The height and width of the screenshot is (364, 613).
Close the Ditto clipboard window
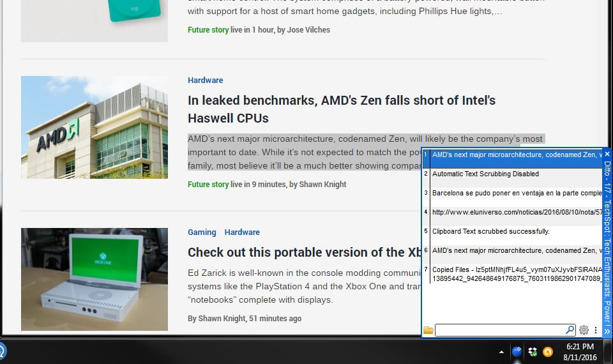[607, 154]
